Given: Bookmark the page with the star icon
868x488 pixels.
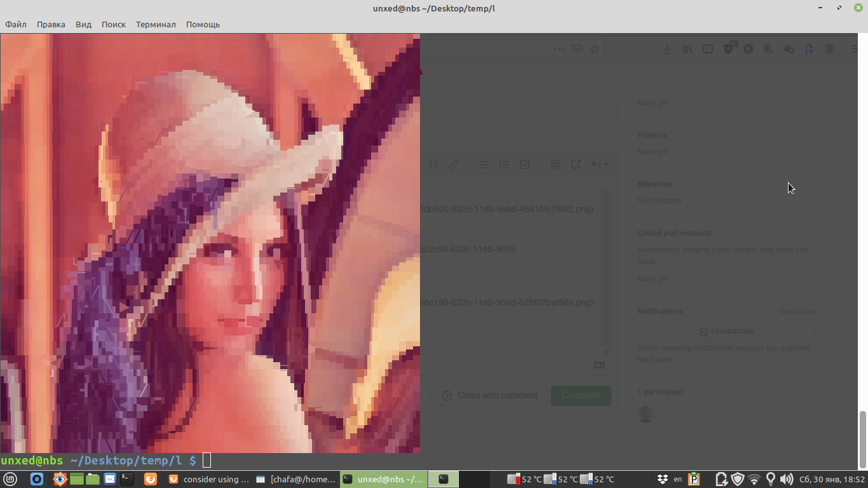Looking at the screenshot, I should click(x=595, y=49).
